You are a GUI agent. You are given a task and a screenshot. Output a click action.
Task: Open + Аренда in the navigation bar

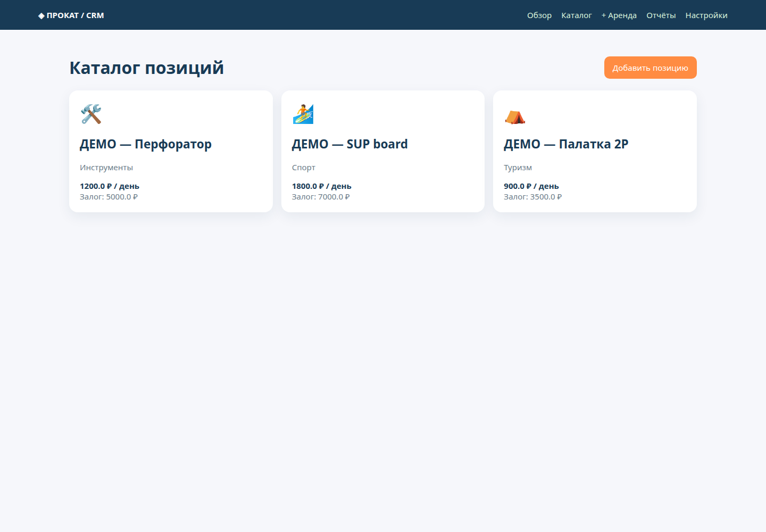click(x=619, y=15)
